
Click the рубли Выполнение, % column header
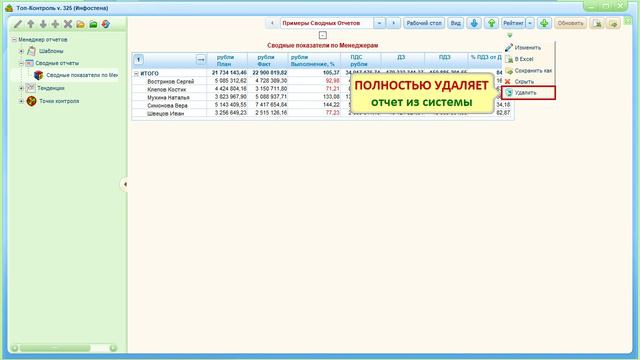(314, 60)
